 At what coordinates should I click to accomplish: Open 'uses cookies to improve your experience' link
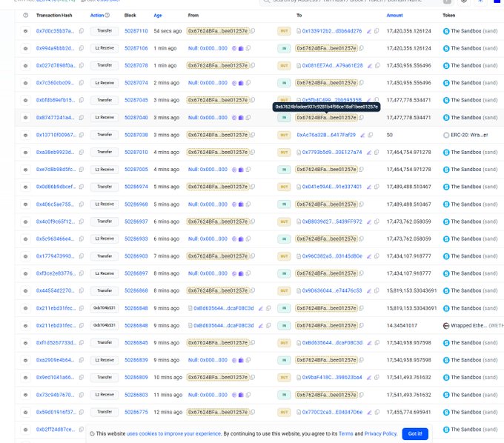point(173,433)
